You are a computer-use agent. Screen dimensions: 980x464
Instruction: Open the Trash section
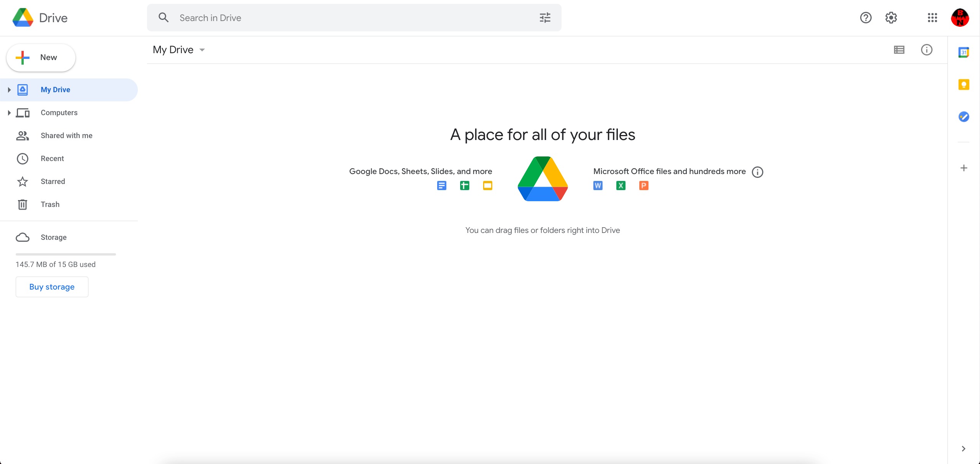(50, 205)
